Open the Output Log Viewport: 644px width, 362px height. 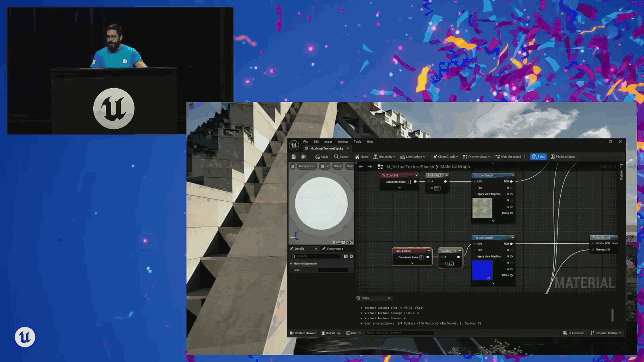331,333
